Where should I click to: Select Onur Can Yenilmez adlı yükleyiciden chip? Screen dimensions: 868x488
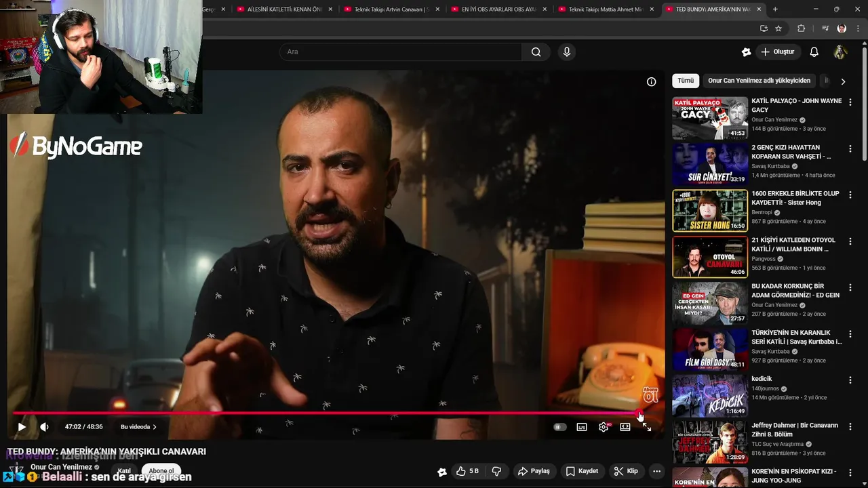coord(759,81)
